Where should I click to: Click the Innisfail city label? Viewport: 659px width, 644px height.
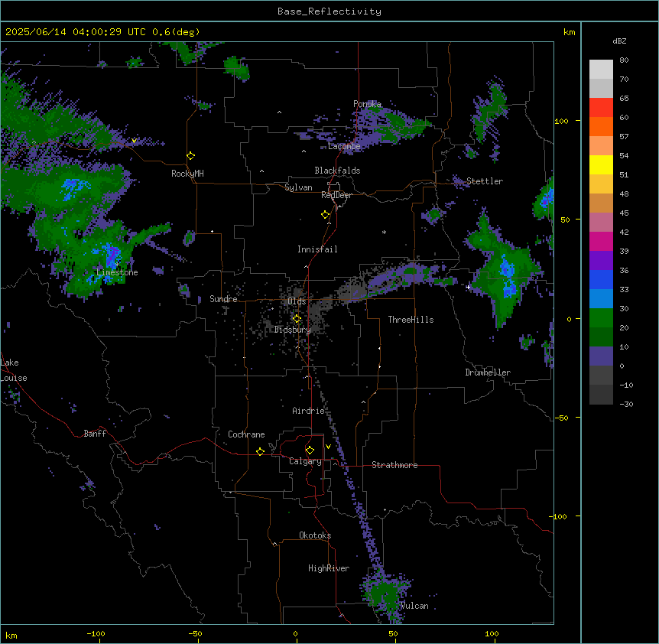[x=317, y=249]
